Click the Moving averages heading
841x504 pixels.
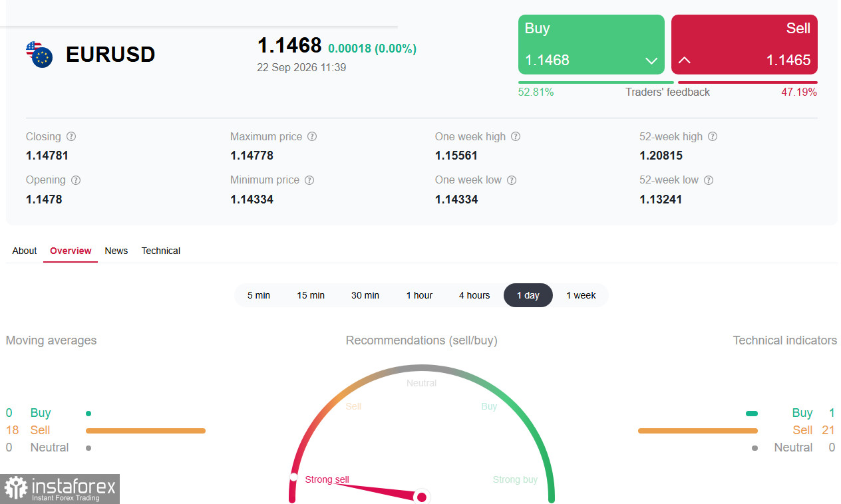(x=51, y=340)
